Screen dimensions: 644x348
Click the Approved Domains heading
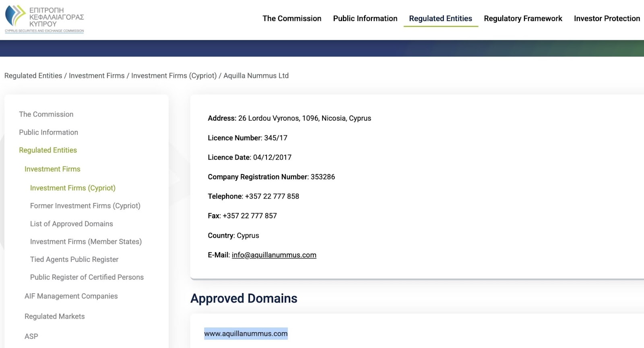coord(244,298)
